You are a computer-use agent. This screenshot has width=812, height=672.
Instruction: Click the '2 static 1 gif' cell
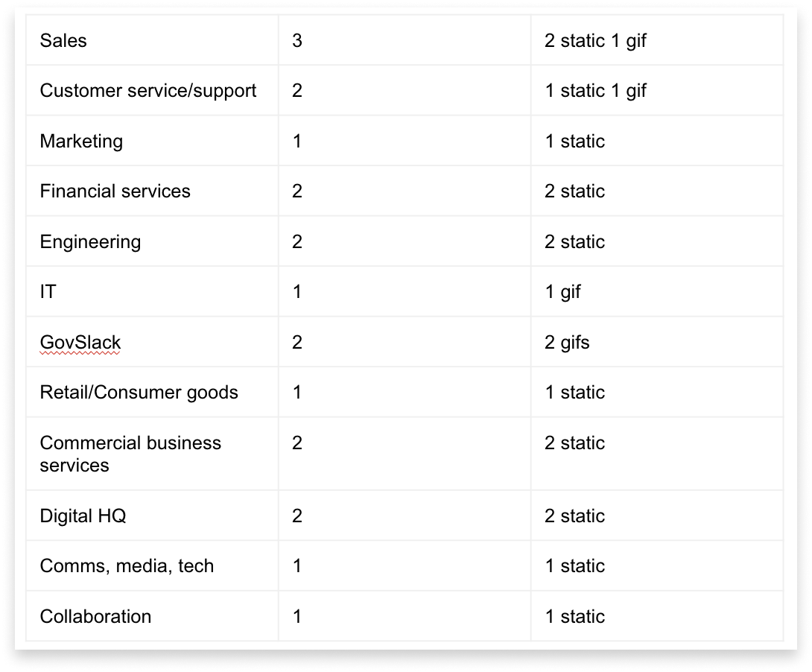[x=595, y=40]
